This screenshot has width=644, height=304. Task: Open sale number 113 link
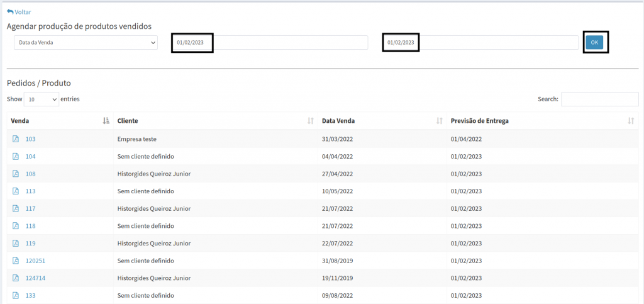(30, 191)
